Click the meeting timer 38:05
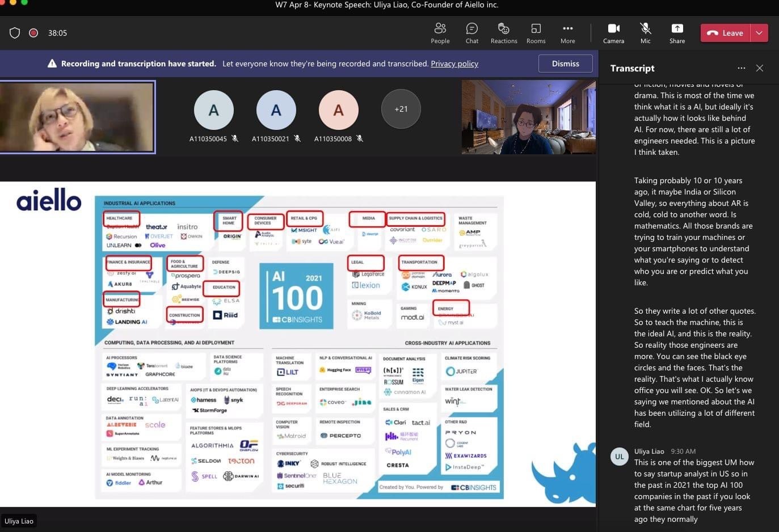Screen dimensions: 779x532 point(57,33)
